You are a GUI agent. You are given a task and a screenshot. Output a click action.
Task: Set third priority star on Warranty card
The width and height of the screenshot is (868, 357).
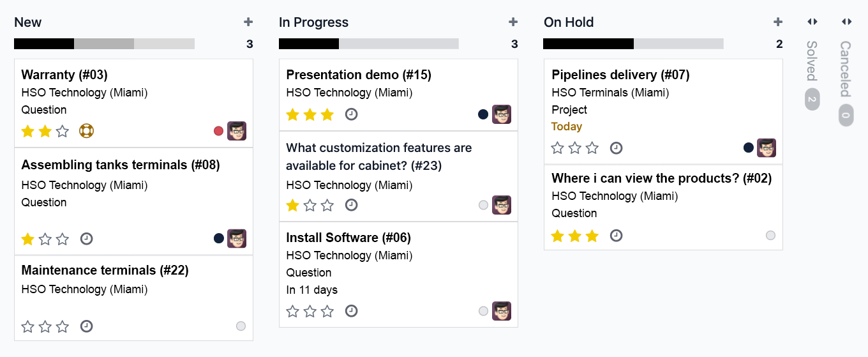point(63,132)
